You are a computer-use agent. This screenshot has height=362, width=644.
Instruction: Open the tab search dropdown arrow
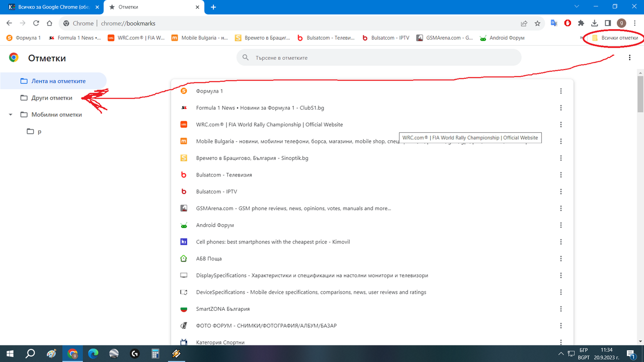pyautogui.click(x=576, y=7)
